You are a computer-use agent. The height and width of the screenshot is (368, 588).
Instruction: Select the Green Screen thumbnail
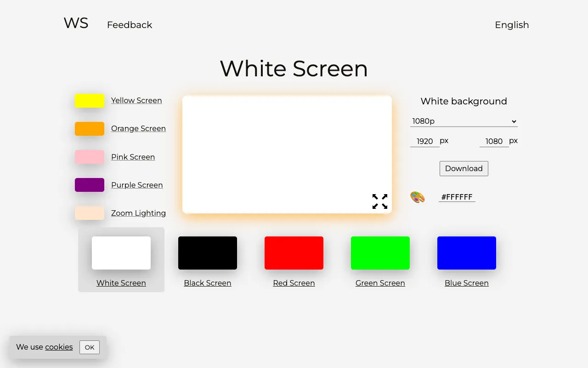click(380, 253)
